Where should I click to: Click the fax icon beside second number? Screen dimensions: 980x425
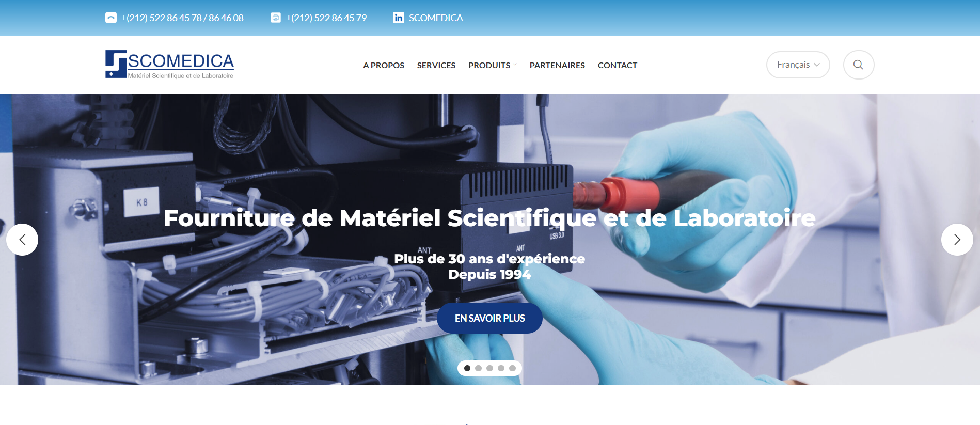(276, 18)
